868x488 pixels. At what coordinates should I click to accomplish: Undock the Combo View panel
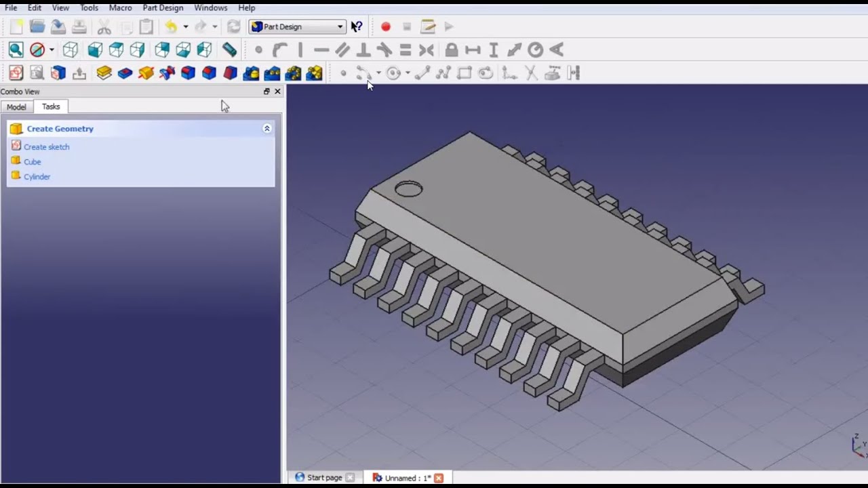(267, 91)
